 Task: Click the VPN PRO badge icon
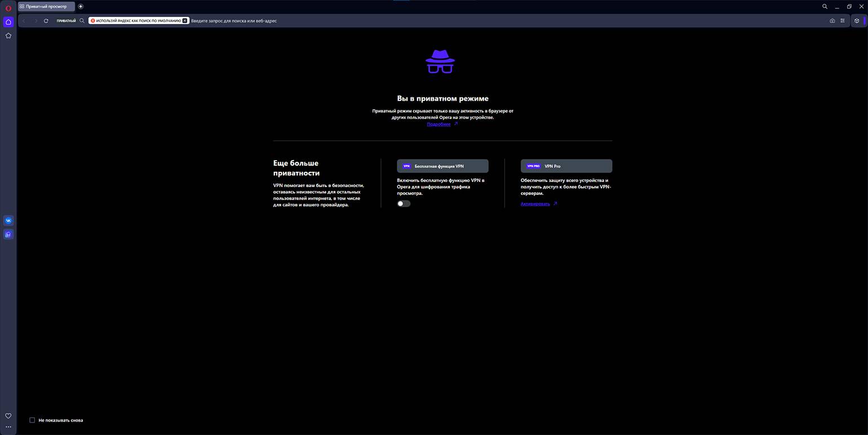(x=533, y=166)
